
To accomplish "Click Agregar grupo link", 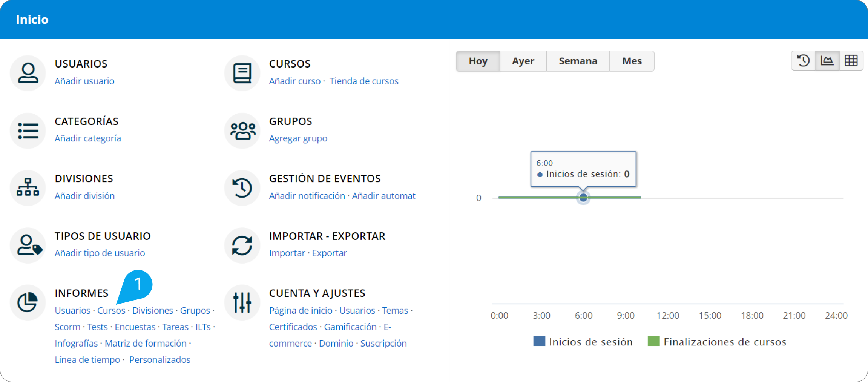I will 298,138.
